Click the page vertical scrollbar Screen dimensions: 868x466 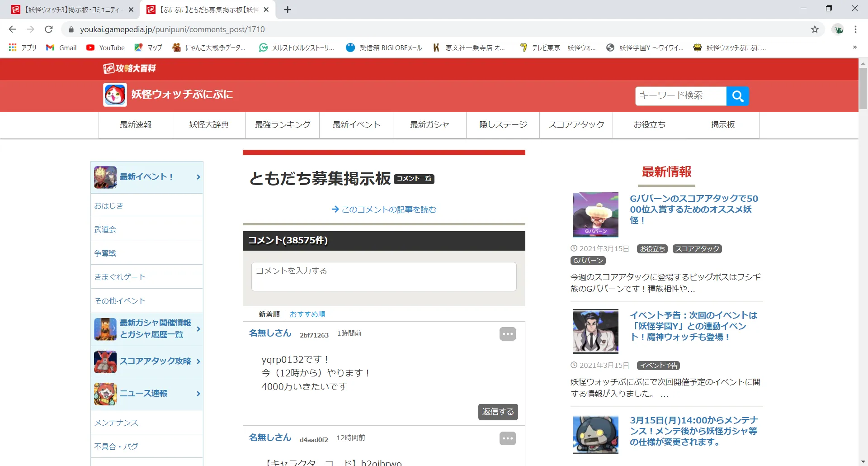tap(863, 88)
